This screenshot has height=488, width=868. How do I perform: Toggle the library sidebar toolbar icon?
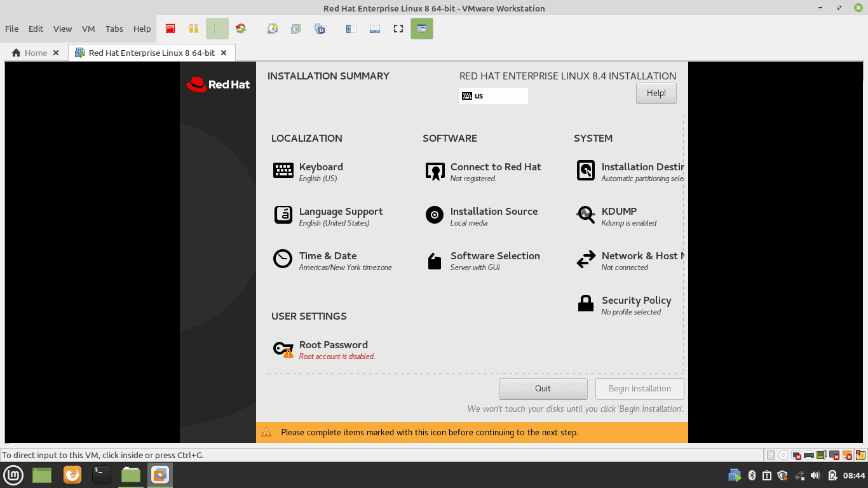point(351,29)
